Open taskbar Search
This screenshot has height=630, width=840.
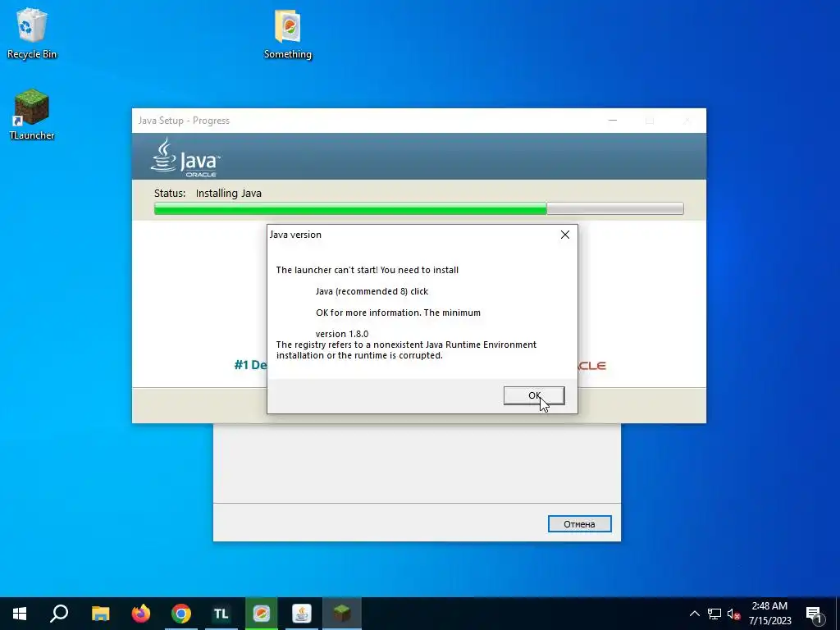(x=59, y=614)
